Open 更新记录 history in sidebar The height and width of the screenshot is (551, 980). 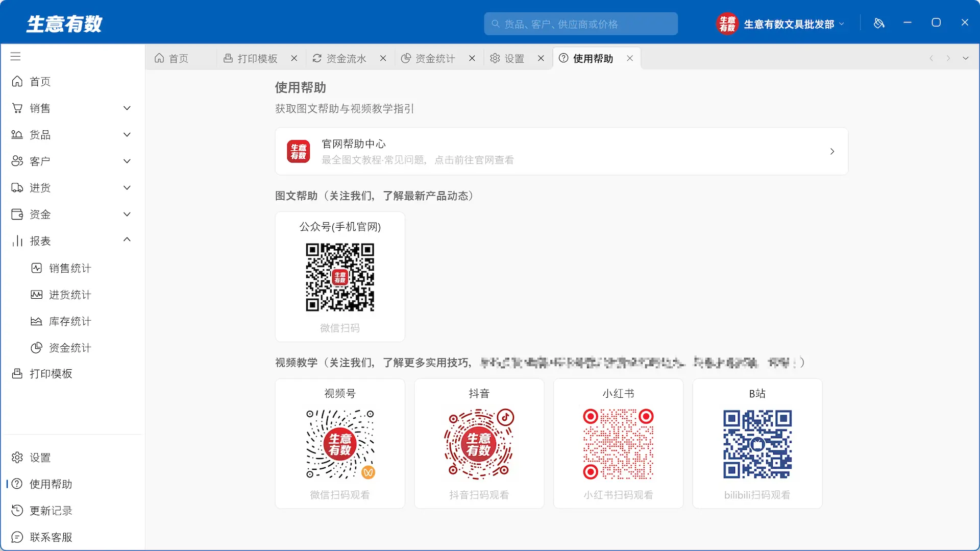pyautogui.click(x=42, y=511)
